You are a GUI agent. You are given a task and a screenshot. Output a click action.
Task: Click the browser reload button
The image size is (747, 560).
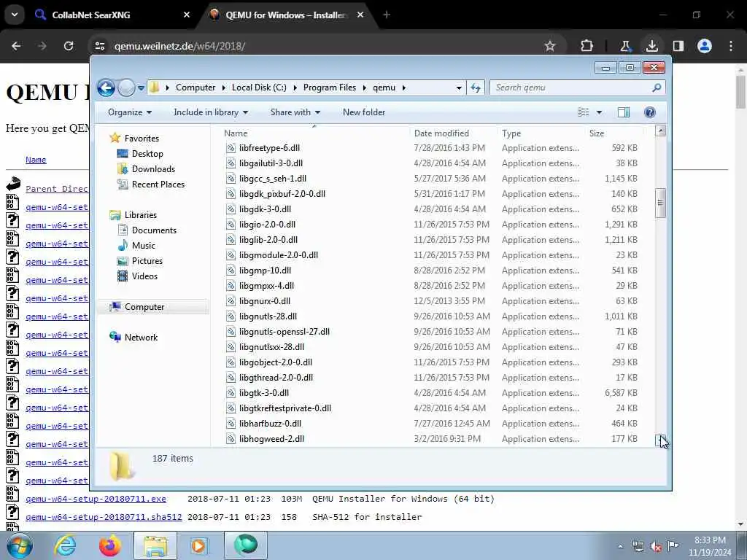pos(69,46)
